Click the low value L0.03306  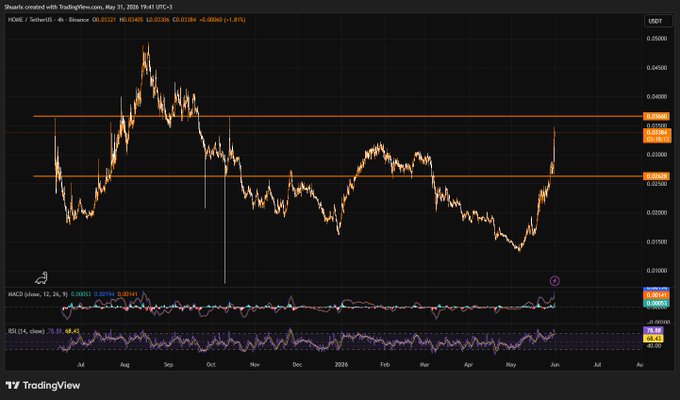pos(158,20)
